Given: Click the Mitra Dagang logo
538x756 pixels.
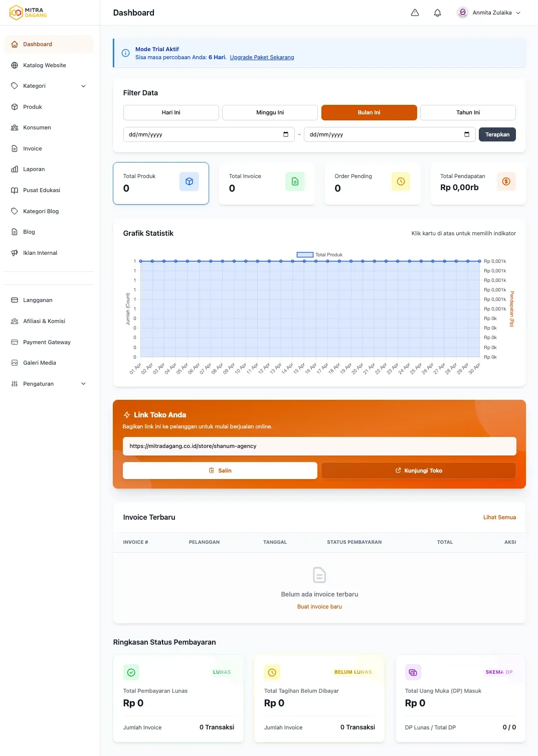Looking at the screenshot, I should (x=29, y=13).
